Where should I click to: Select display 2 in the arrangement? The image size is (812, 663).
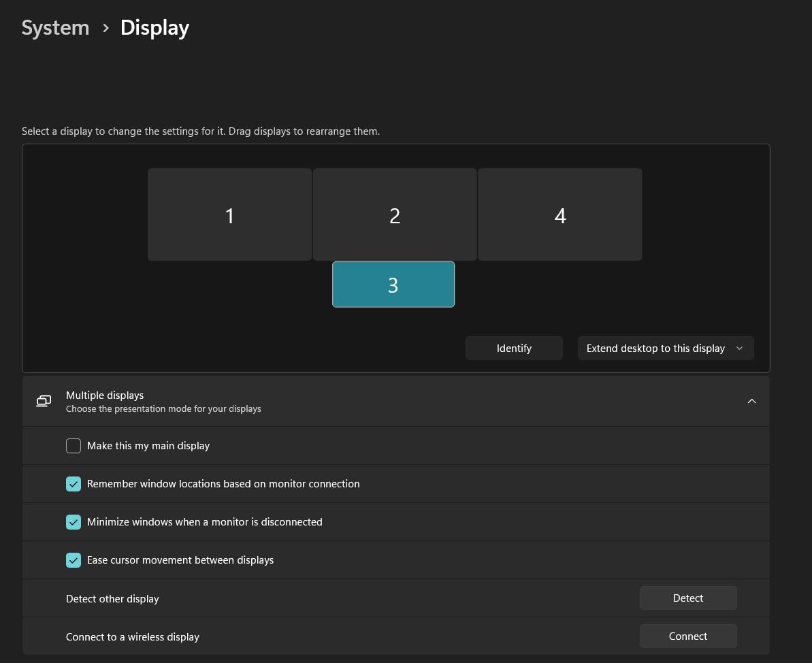(395, 215)
